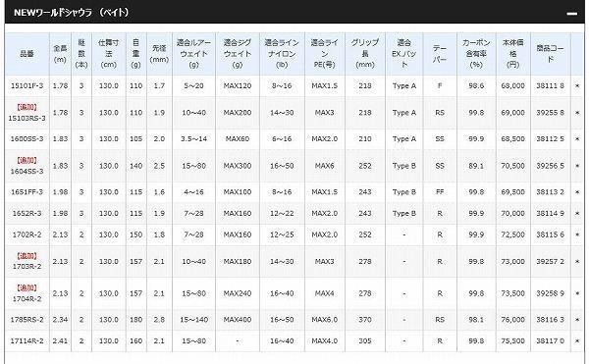Click the asterisk icon in 15101F-3 row
The image size is (589, 364).
coord(577,86)
